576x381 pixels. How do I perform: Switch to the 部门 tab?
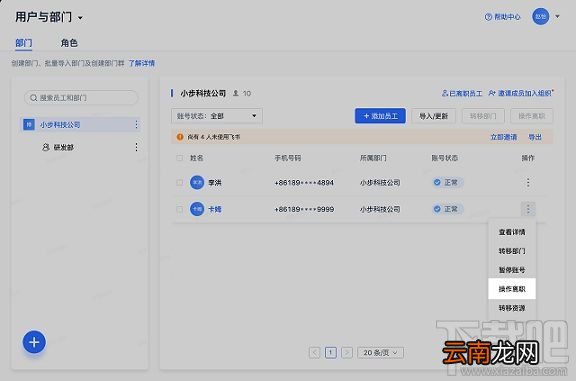click(24, 43)
